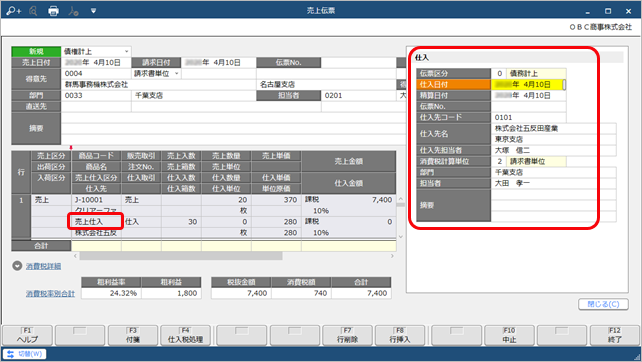
Task: Click the 名古屋支店 text field
Action: coord(326,84)
